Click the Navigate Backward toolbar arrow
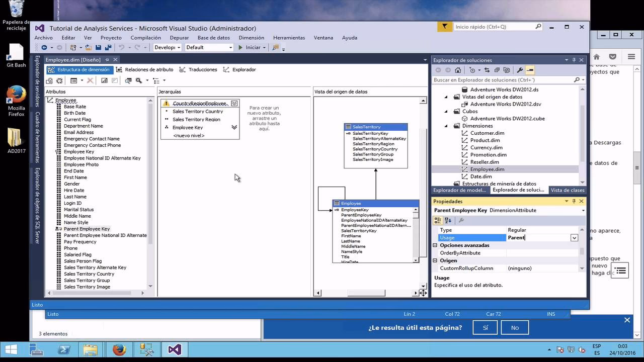 pos(44,47)
